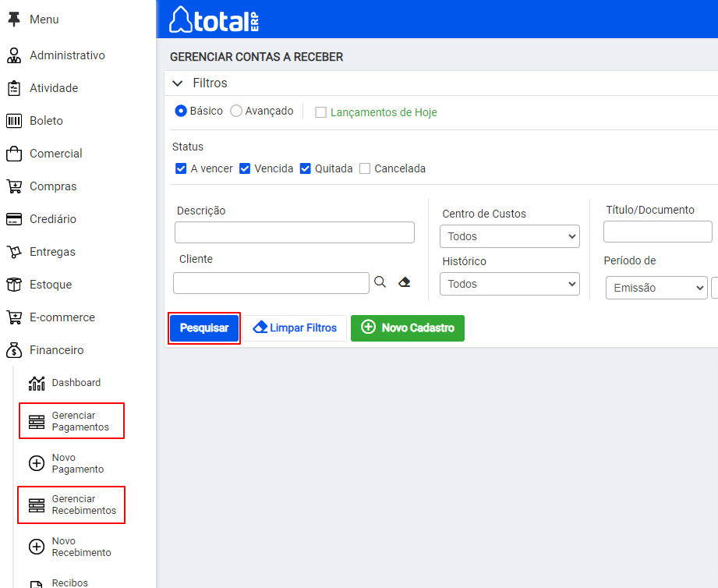Click the pin icon next to Menu
This screenshot has height=588, width=718.
point(14,19)
